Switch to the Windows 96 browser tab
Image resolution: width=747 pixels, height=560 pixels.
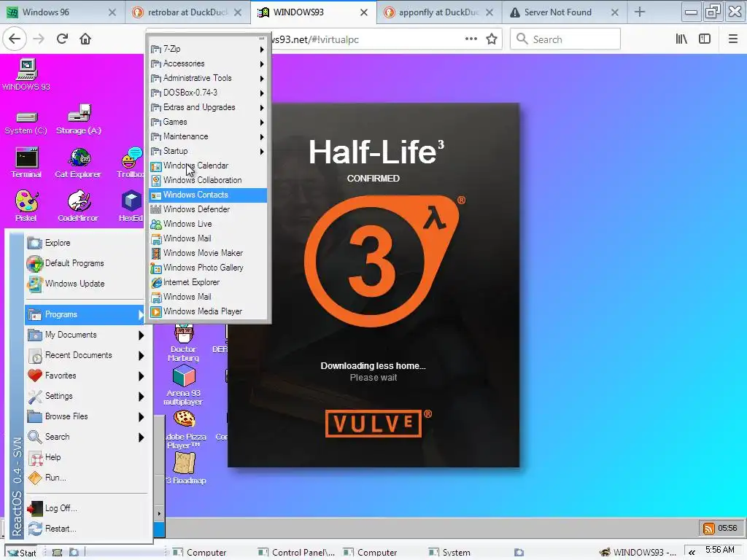coord(62,12)
